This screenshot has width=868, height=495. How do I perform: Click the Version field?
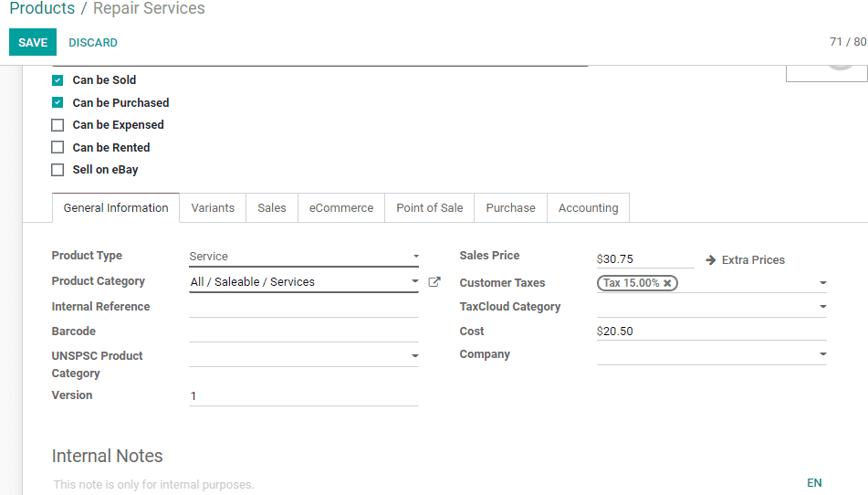[x=303, y=395]
